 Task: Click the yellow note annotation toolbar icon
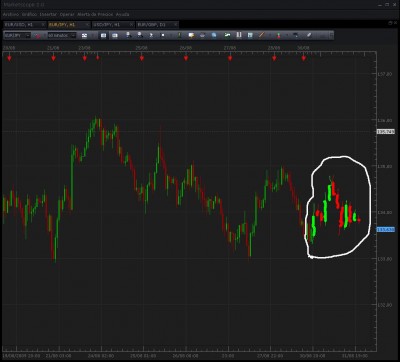191,35
